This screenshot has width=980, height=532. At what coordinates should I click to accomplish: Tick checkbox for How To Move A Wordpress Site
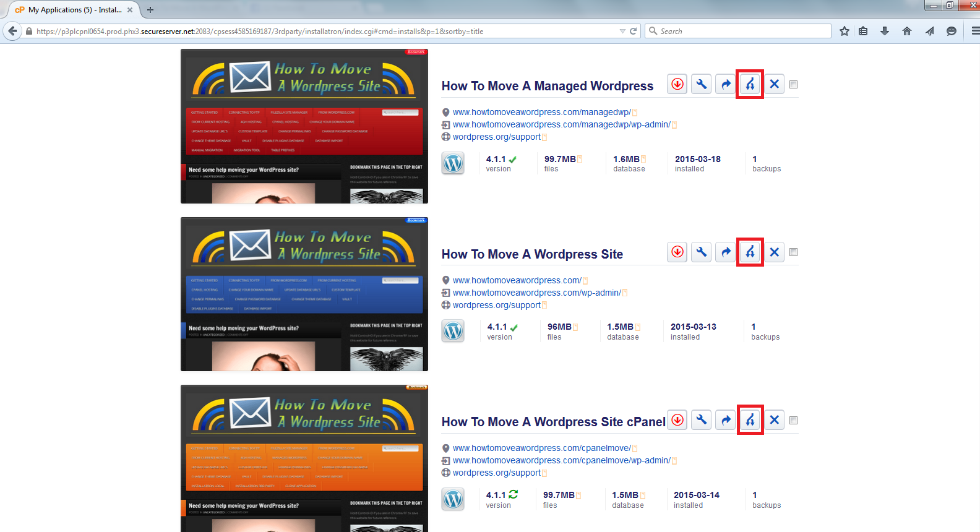(x=794, y=252)
